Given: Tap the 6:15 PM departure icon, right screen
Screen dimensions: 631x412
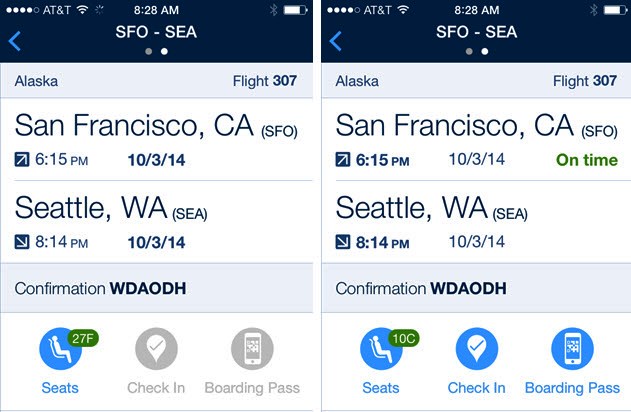Looking at the screenshot, I should coord(343,160).
